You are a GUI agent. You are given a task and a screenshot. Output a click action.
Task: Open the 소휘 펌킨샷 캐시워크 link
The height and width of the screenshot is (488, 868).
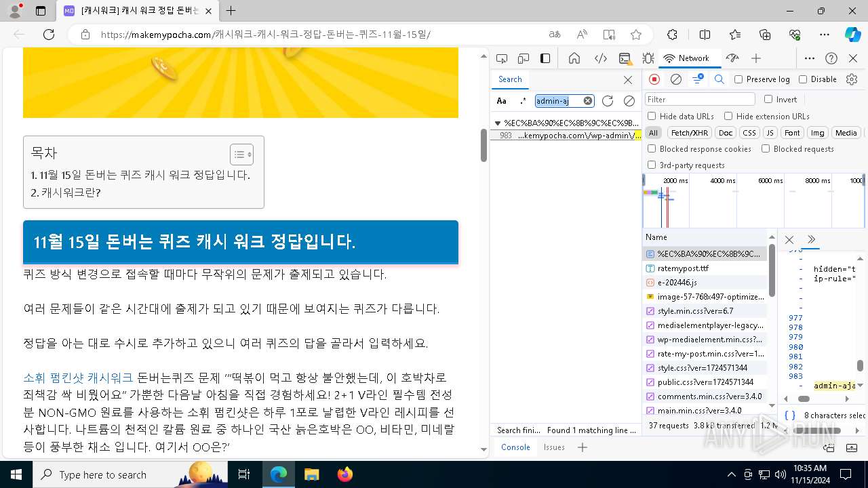coord(78,378)
